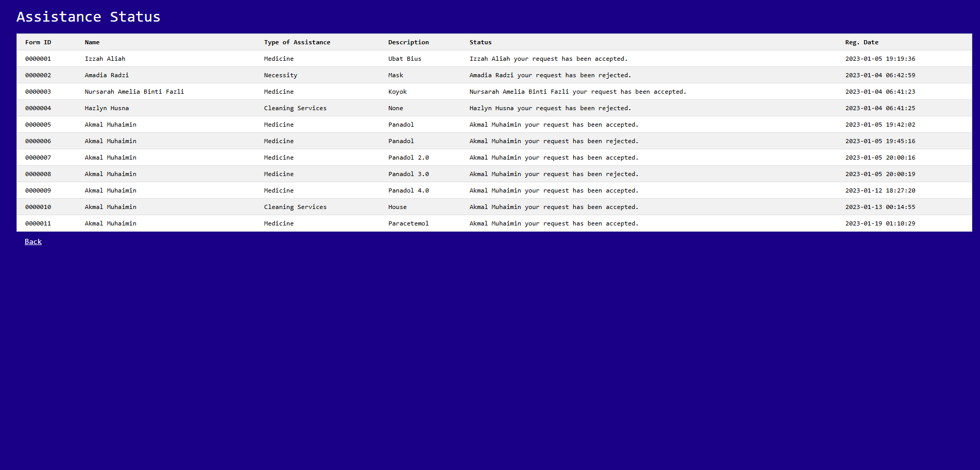Click the Koyok description cell
980x470 pixels.
398,92
